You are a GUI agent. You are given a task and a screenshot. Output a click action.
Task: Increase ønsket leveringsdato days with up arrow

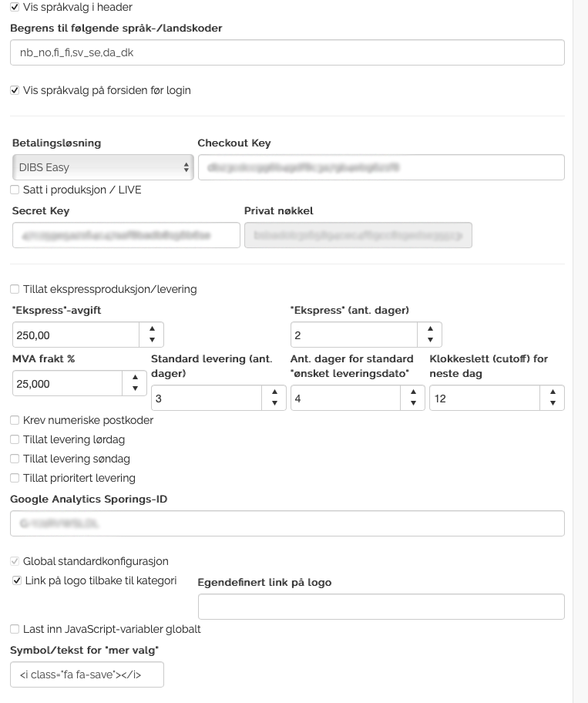coord(413,392)
